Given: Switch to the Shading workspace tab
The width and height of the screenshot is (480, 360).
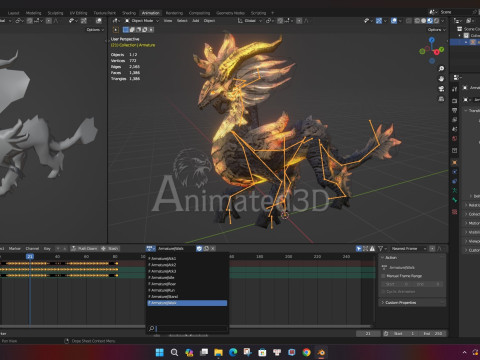Looking at the screenshot, I should (129, 13).
